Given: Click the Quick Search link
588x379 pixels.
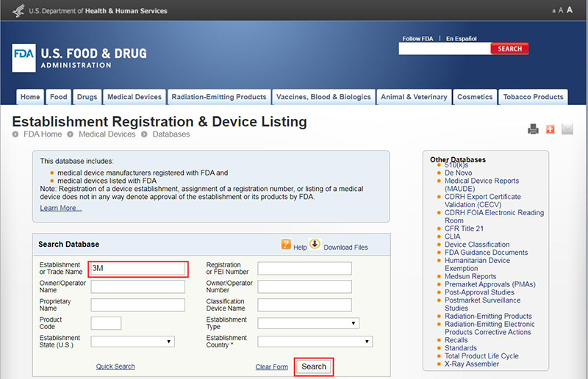Looking at the screenshot, I should coord(115,367).
